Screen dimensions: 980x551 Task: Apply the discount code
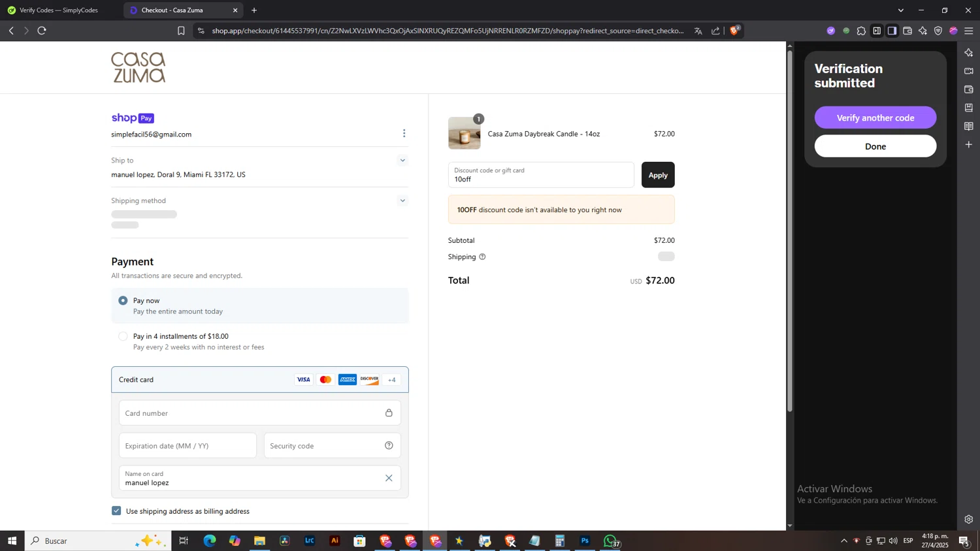tap(658, 175)
